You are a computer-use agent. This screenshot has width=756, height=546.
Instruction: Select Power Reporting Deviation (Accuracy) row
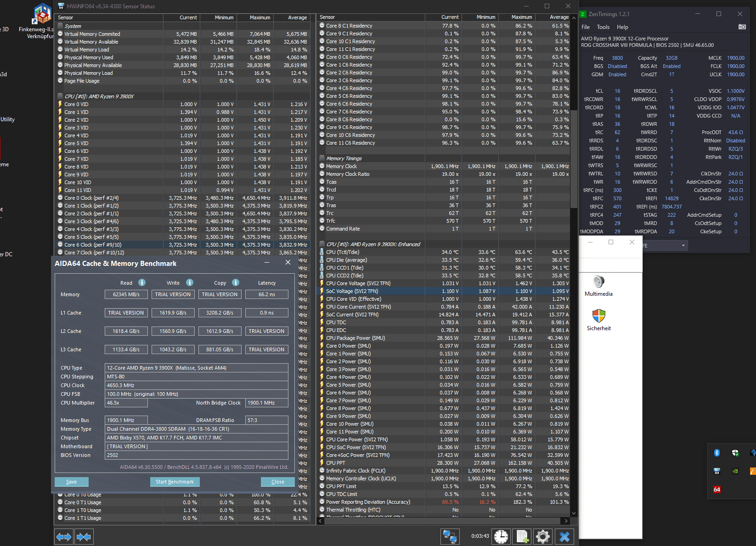(x=444, y=502)
